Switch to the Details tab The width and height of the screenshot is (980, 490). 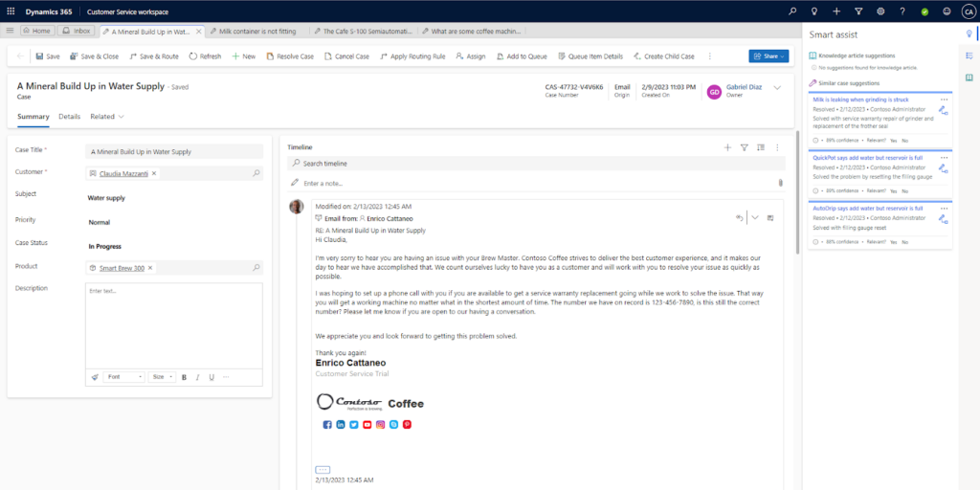point(69,117)
